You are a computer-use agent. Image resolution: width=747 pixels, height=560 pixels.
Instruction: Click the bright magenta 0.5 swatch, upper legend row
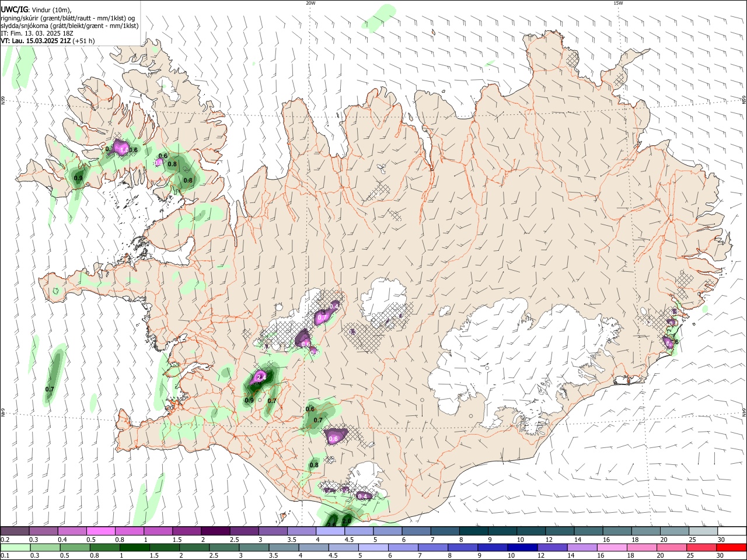[x=100, y=531]
